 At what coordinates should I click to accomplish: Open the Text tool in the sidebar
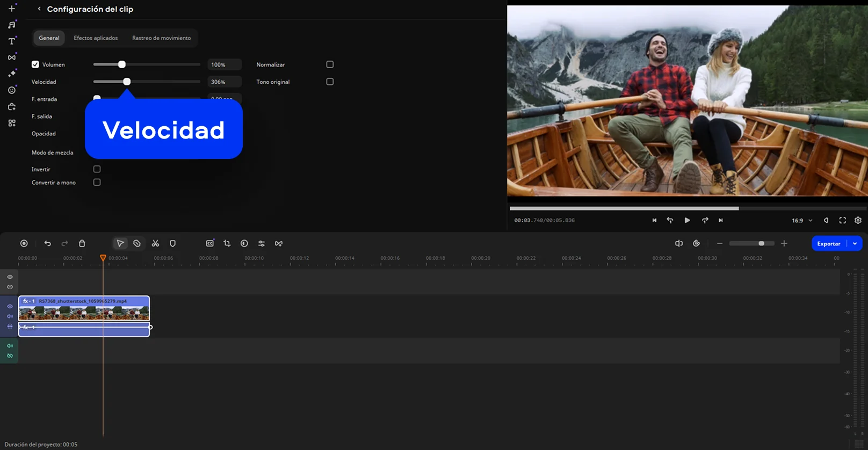(x=12, y=41)
